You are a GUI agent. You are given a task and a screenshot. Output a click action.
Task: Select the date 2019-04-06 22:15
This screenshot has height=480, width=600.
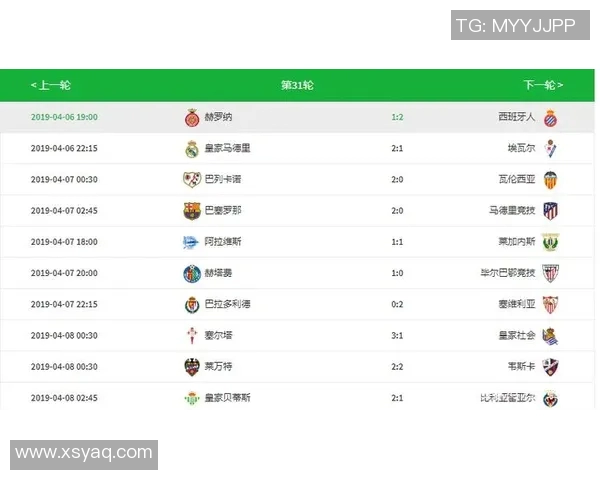(x=64, y=149)
